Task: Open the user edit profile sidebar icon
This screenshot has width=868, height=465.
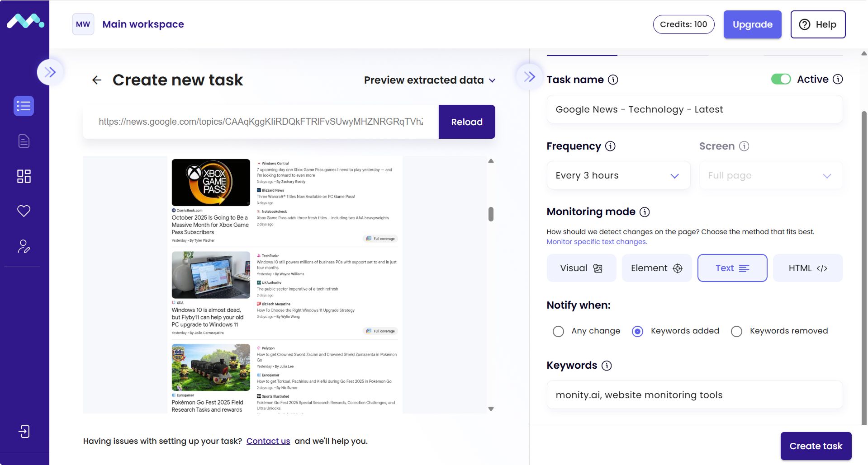Action: [24, 246]
